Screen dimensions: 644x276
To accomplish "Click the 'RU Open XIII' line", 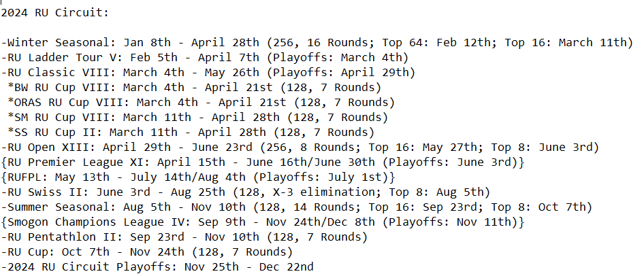I will click(300, 148).
